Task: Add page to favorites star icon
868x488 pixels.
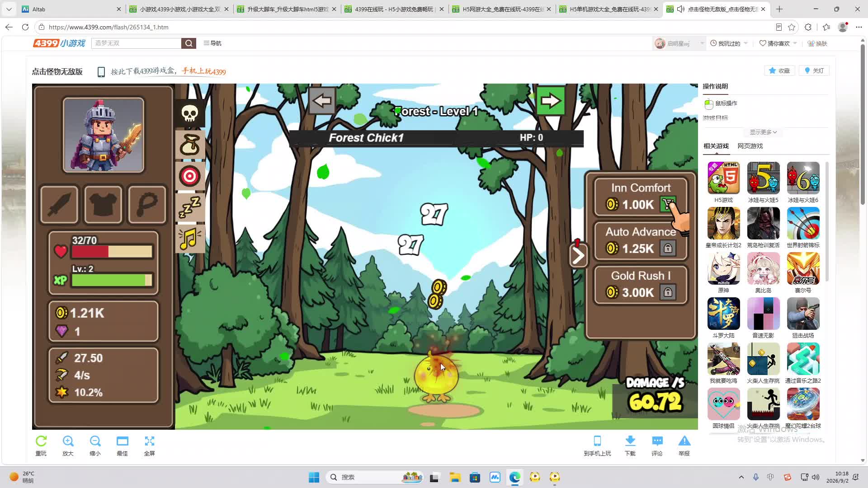Action: tap(792, 27)
